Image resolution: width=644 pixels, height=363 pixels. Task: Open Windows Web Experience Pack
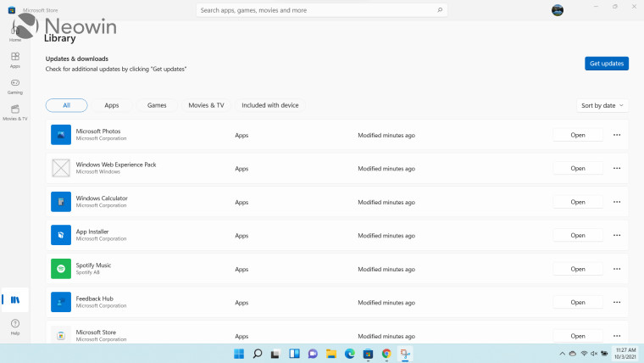point(578,168)
